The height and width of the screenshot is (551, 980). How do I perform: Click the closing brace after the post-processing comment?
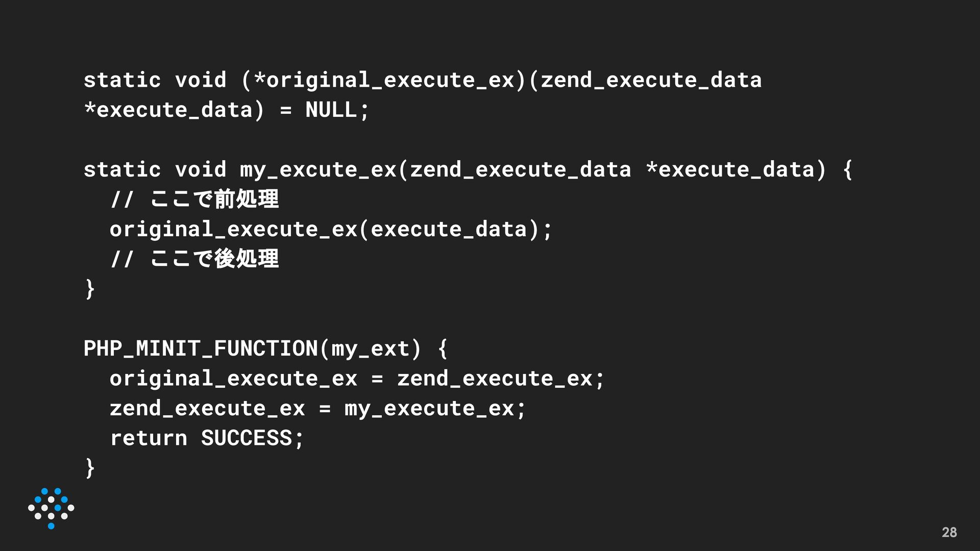[90, 289]
